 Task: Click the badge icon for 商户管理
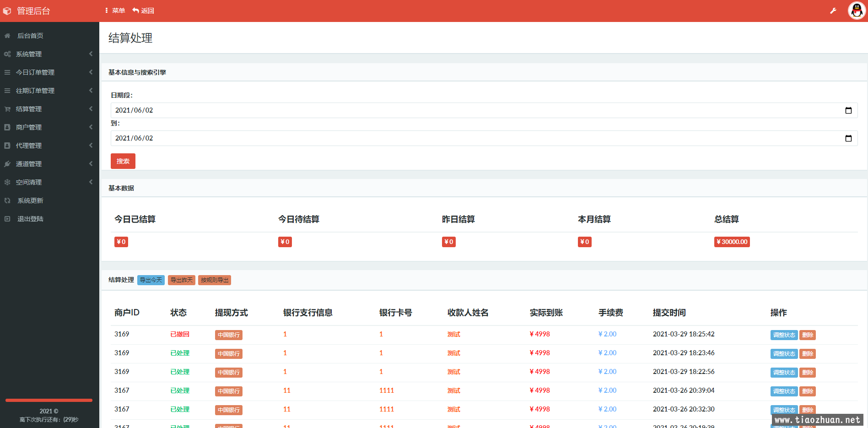tap(7, 127)
